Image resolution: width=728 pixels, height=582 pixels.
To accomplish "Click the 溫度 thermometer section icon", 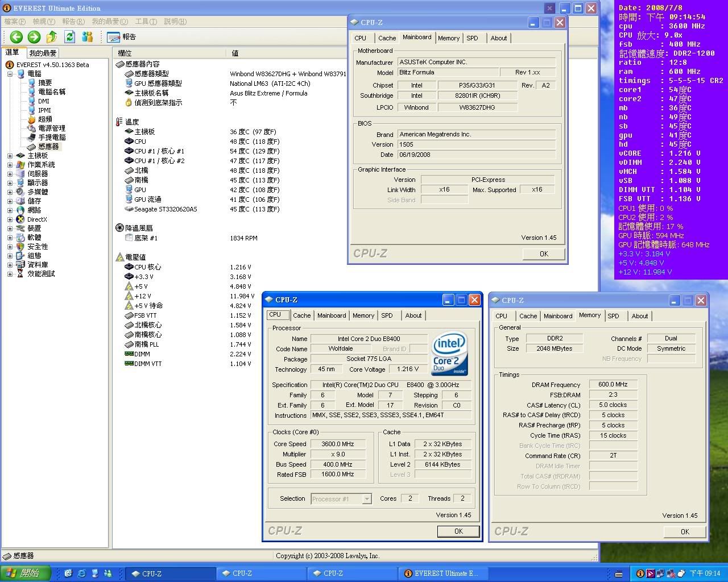I will click(119, 122).
